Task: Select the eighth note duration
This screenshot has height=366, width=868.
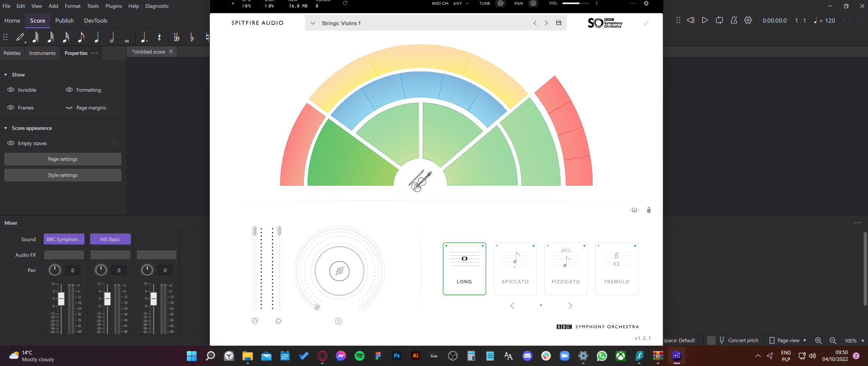Action: point(81,37)
